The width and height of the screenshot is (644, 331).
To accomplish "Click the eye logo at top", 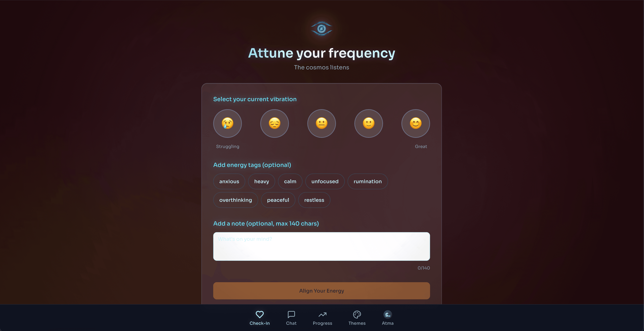I will [x=321, y=29].
